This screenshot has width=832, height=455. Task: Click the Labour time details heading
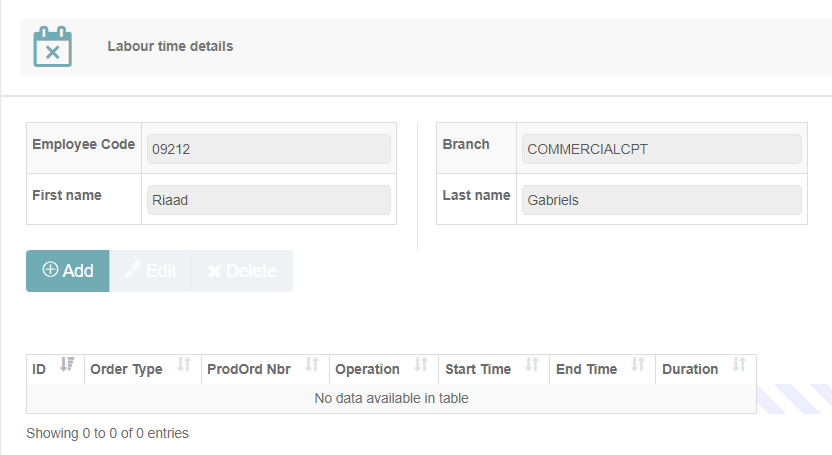click(x=170, y=46)
